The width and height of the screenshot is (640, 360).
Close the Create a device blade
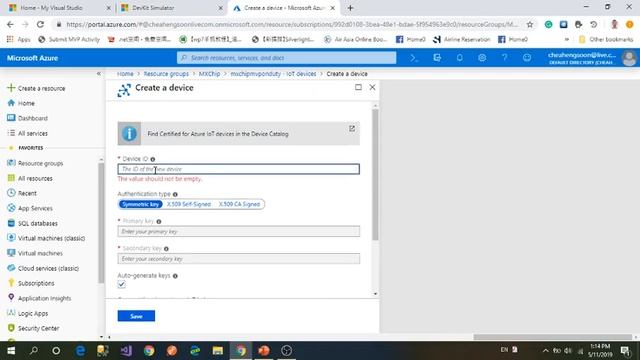372,87
